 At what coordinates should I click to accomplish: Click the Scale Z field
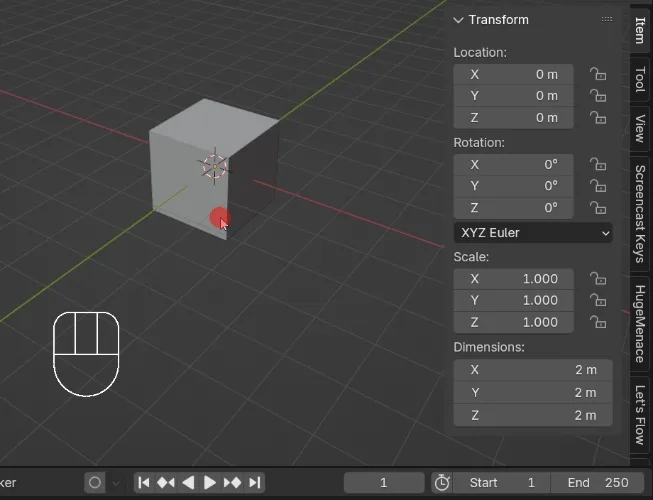click(x=513, y=322)
